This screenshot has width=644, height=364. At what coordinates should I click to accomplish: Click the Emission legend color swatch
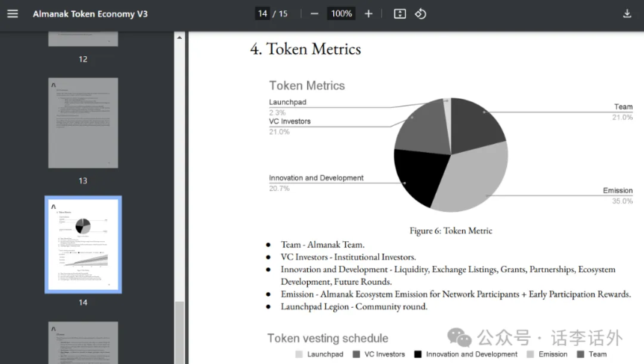pos(530,354)
